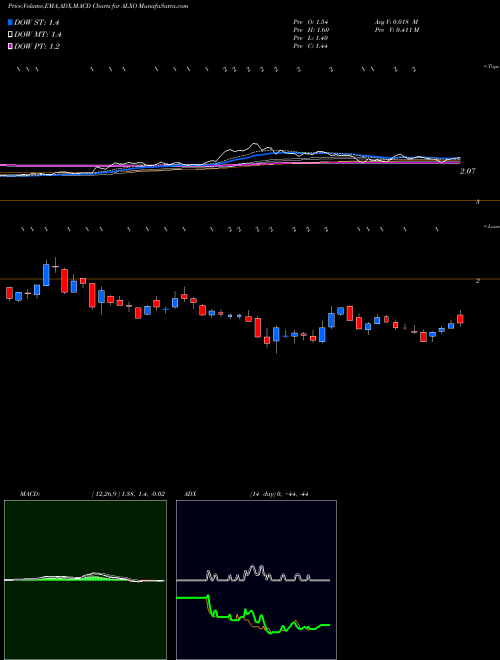Screen dimensions: 500x660
Task: Click the '<Lows' marker label
Action: (x=491, y=226)
